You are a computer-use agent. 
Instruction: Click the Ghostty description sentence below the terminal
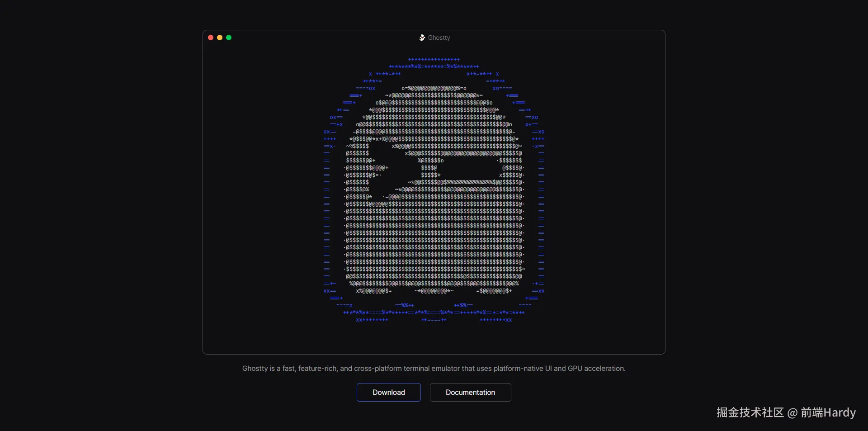coord(434,369)
